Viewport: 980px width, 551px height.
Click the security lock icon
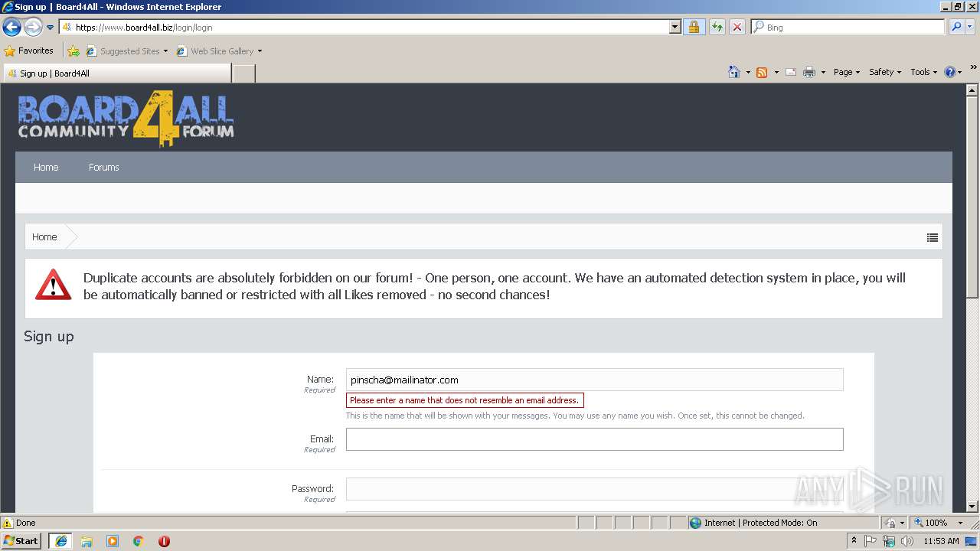click(694, 27)
